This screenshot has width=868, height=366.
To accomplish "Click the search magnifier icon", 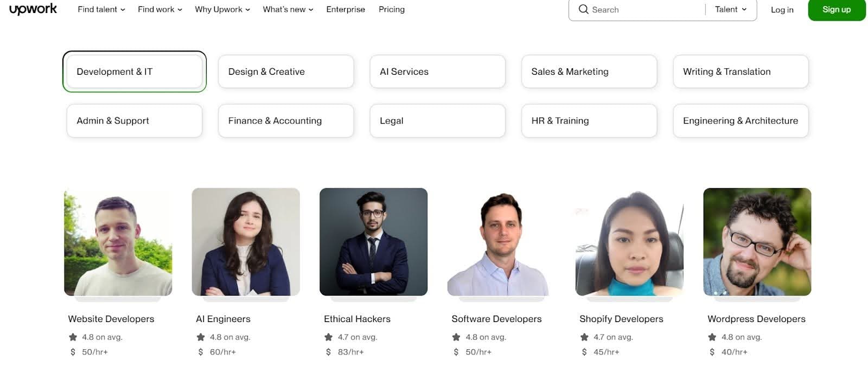I will [583, 10].
